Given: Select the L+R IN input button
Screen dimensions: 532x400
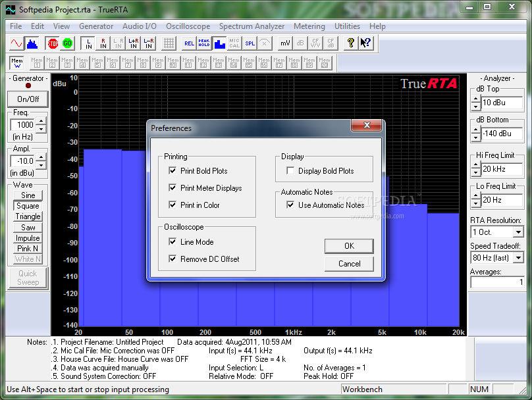Looking at the screenshot, I should 134,43.
